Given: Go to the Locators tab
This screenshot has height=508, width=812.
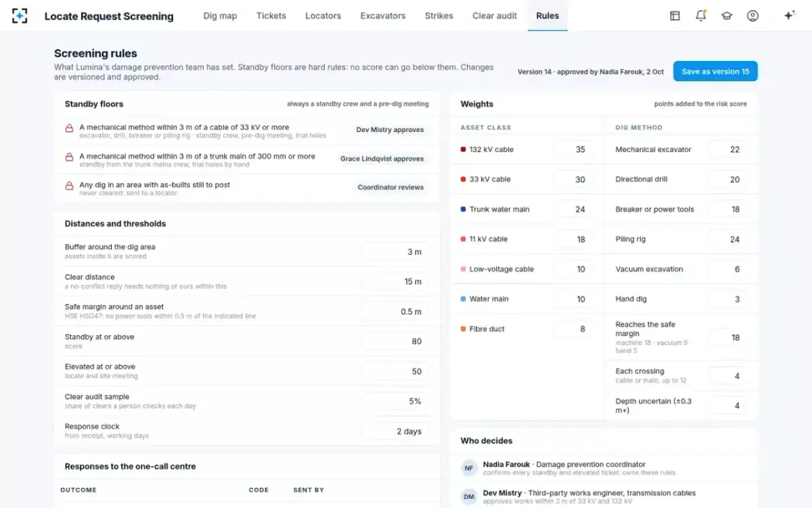Looking at the screenshot, I should click(323, 16).
